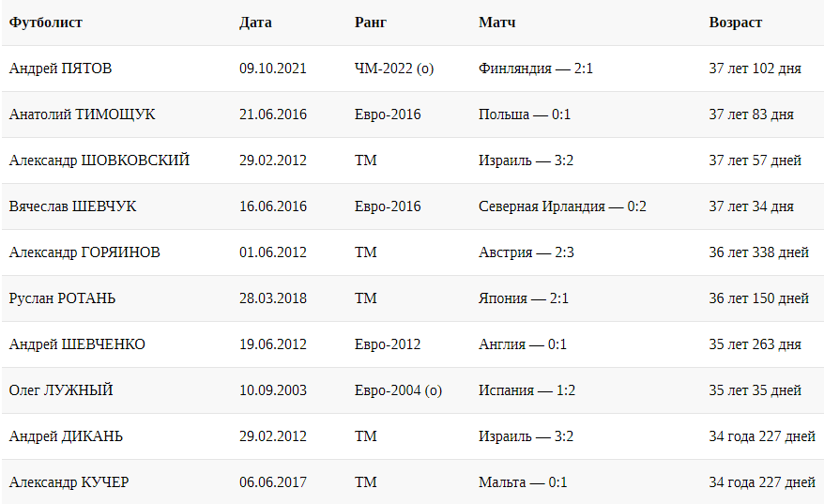Click the Матч column header

(496, 23)
